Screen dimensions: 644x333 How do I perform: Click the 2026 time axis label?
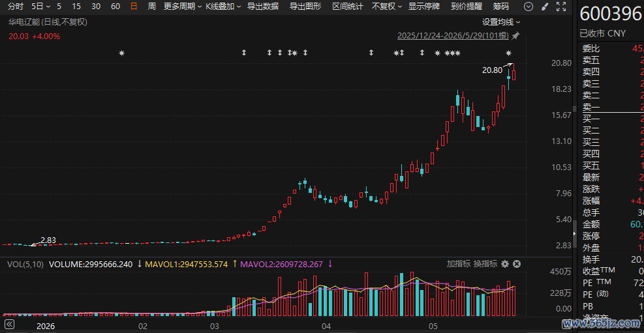tap(46, 327)
